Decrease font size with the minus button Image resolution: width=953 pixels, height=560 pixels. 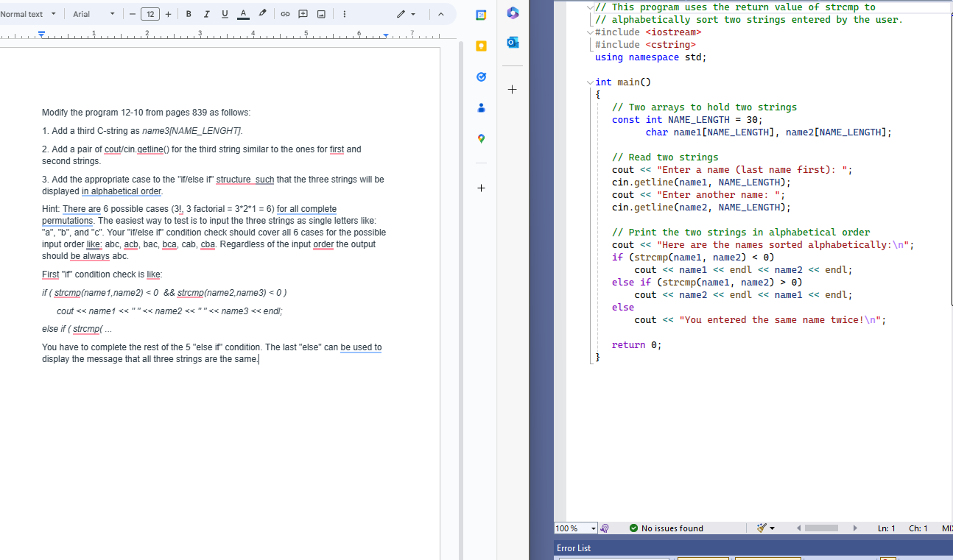tap(133, 15)
